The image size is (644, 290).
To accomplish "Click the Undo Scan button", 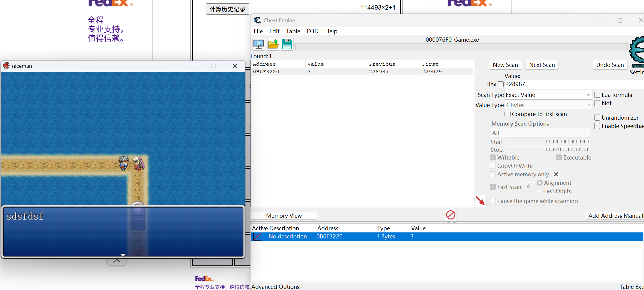I will pos(610,65).
